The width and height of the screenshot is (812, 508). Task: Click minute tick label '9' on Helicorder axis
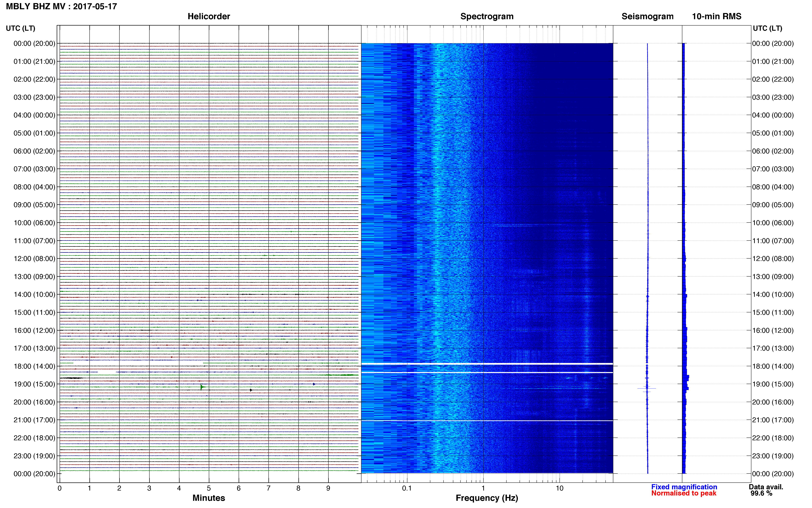(328, 488)
